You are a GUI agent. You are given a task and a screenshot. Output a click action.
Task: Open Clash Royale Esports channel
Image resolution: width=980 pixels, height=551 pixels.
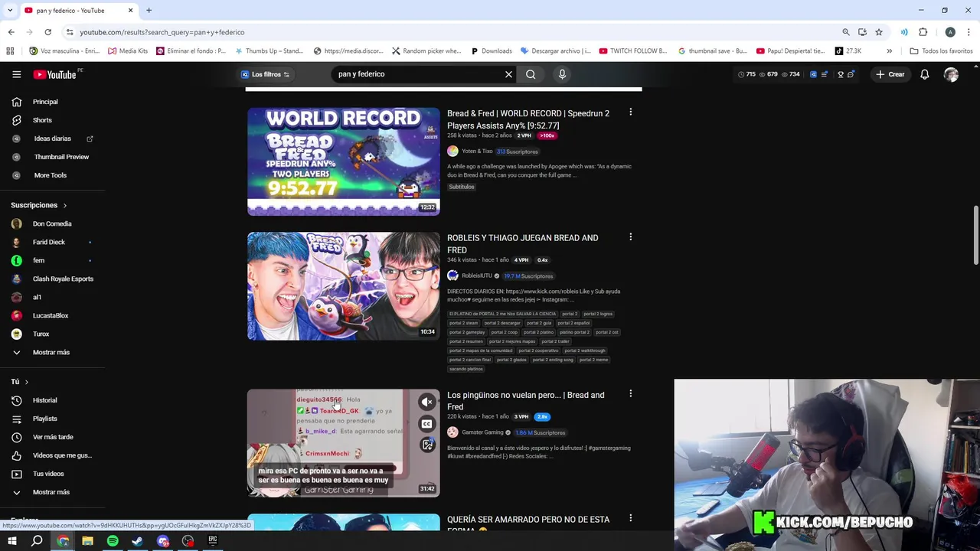[x=63, y=279]
